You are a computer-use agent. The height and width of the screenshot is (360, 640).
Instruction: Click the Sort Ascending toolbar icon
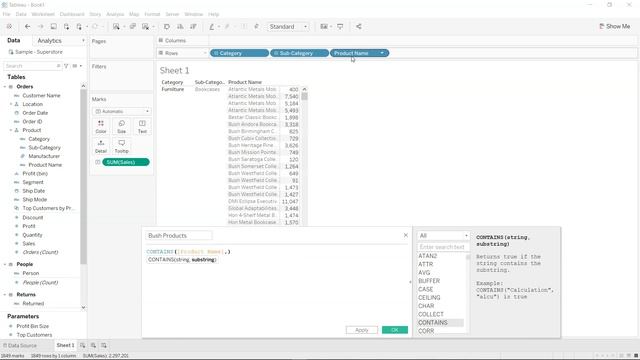(180, 27)
